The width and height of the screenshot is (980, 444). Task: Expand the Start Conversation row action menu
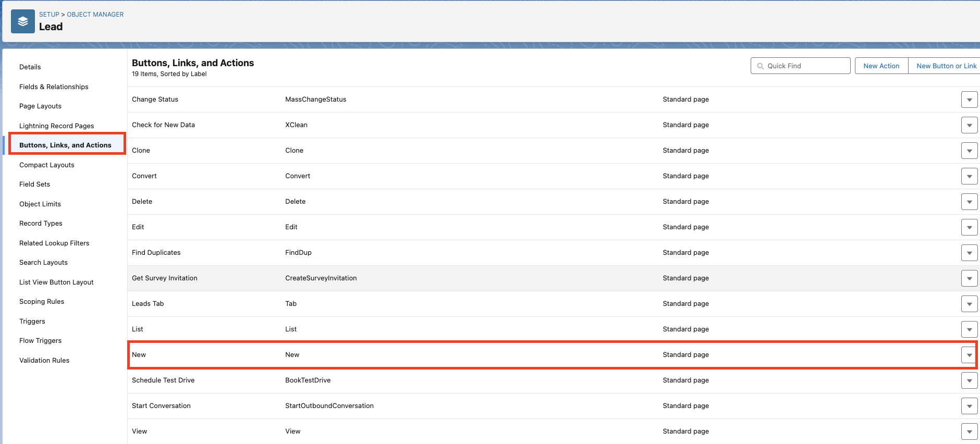click(969, 406)
